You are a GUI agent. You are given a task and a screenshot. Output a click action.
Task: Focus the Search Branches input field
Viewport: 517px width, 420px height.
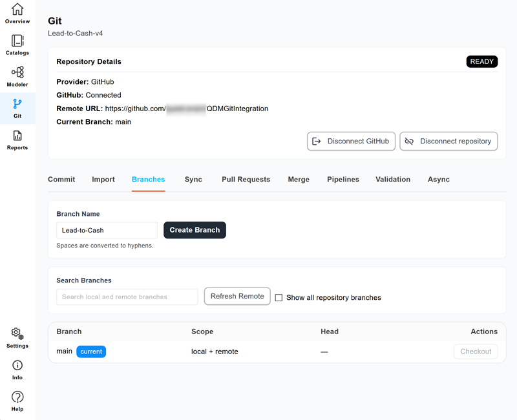(x=127, y=297)
